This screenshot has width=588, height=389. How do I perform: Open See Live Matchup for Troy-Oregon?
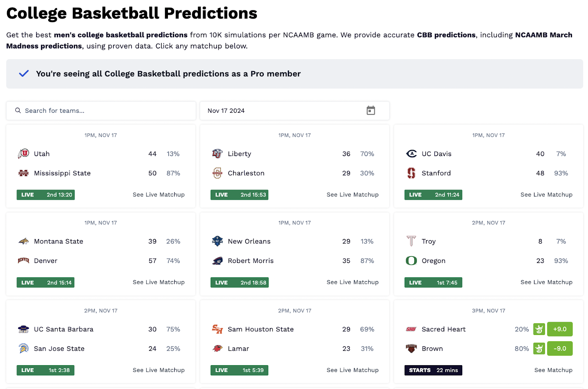546,282
